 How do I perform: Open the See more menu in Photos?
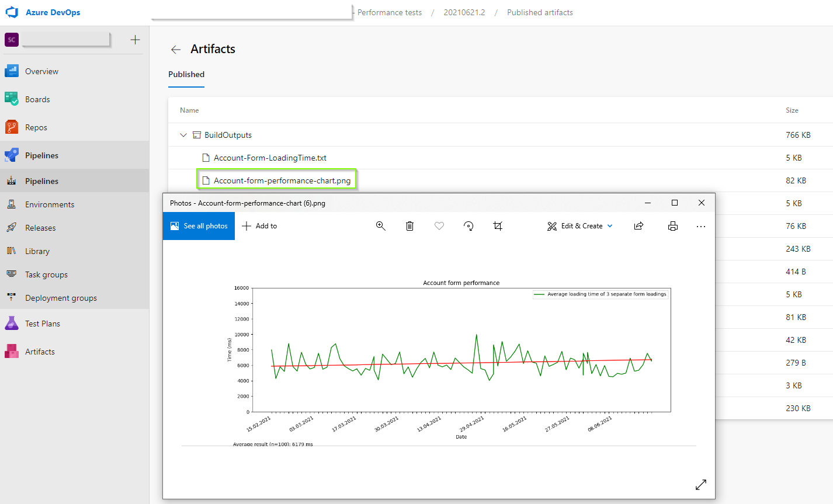(x=700, y=226)
